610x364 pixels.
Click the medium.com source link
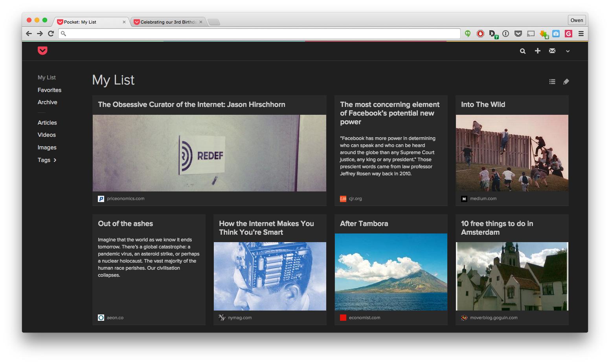coord(483,199)
